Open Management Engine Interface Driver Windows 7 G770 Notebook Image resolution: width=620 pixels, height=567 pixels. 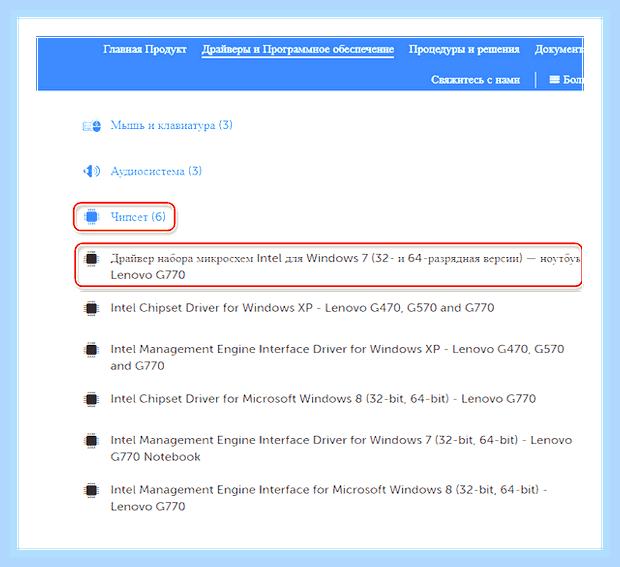pyautogui.click(x=341, y=448)
